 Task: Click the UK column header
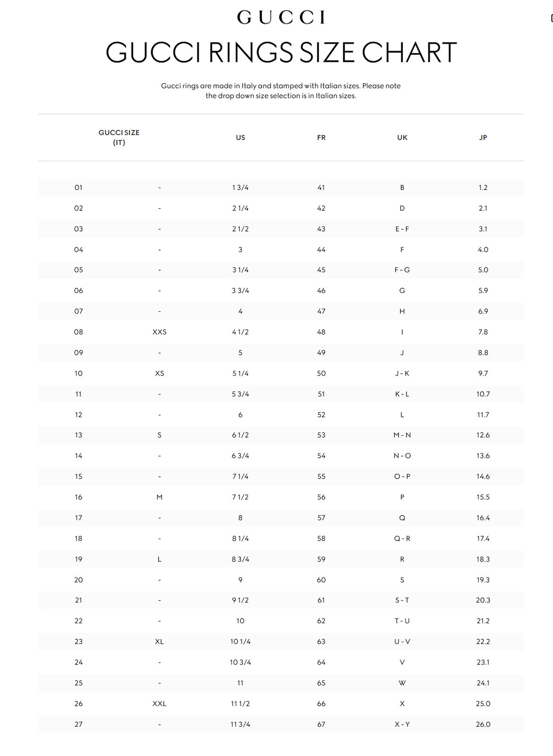pyautogui.click(x=402, y=137)
